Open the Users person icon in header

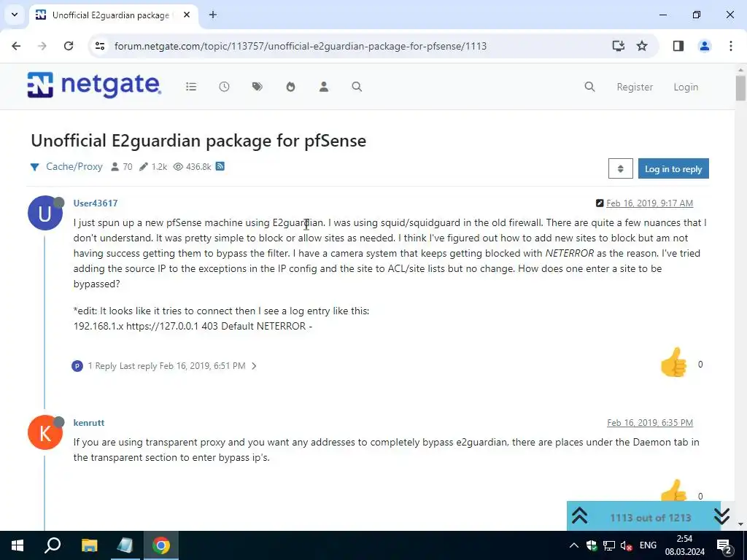(324, 87)
